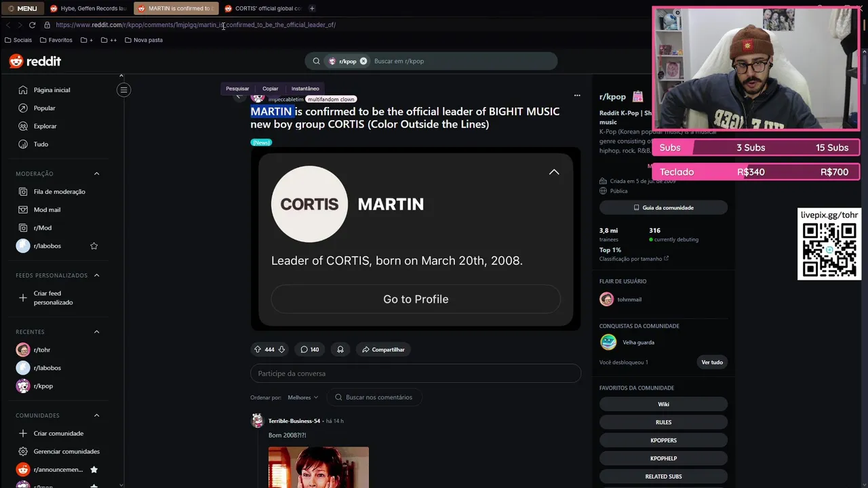Open the Nova pasta bookmark folder
The height and width of the screenshot is (488, 868).
click(144, 40)
